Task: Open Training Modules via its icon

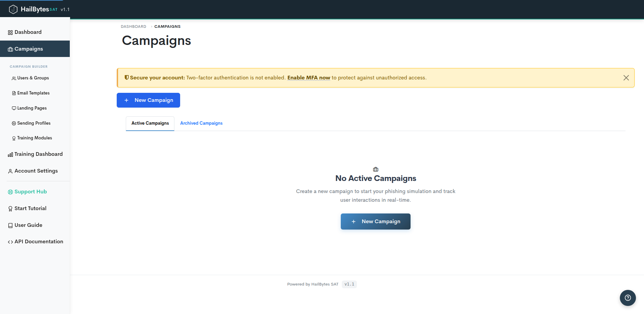Action: pos(14,138)
